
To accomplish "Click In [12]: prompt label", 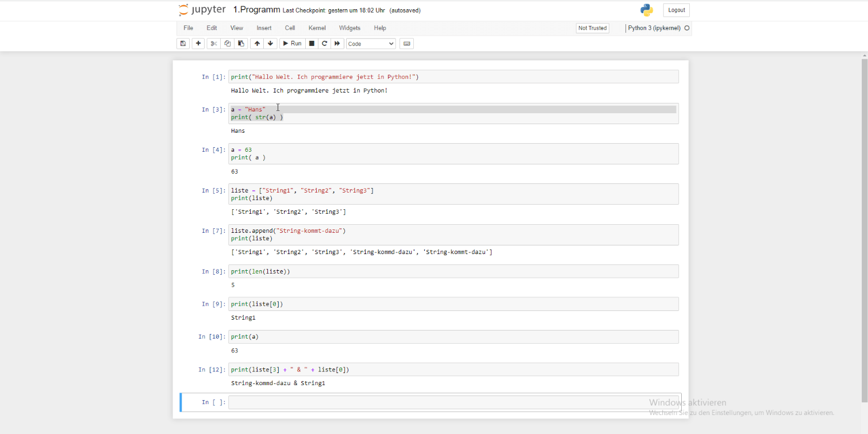I will (x=212, y=370).
